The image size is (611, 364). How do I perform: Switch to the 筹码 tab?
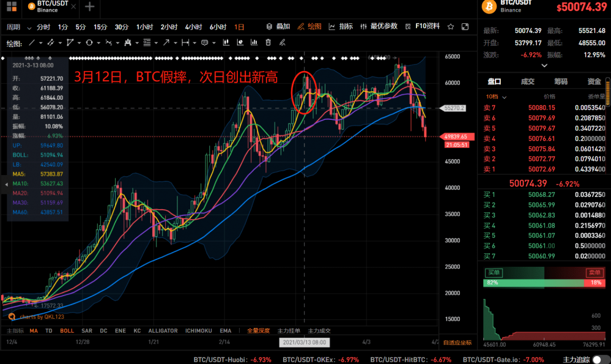560,81
